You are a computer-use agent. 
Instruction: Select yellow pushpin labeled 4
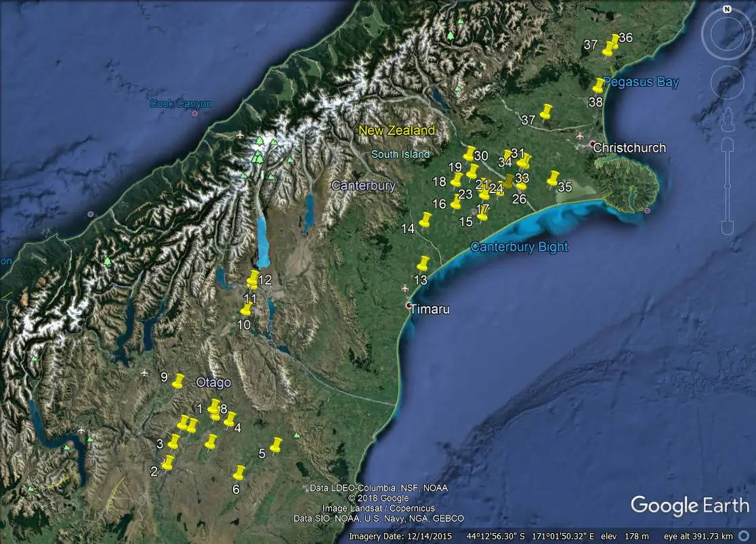230,419
